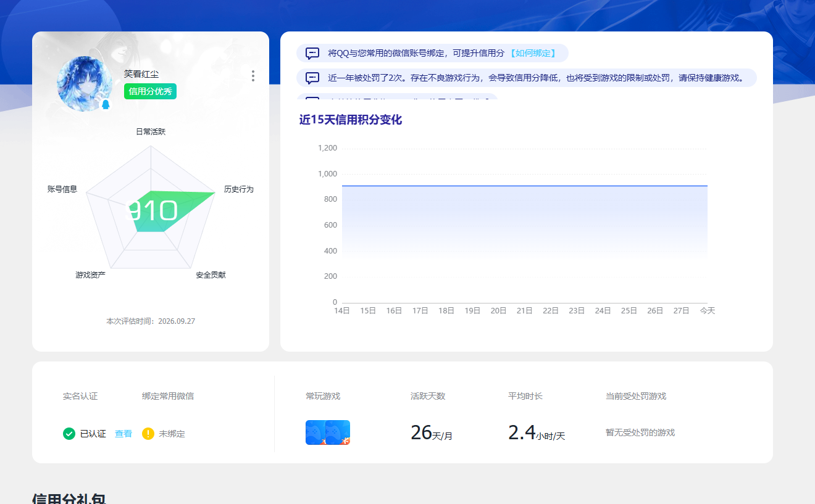Click the 常玩游戏 heading

(x=323, y=396)
